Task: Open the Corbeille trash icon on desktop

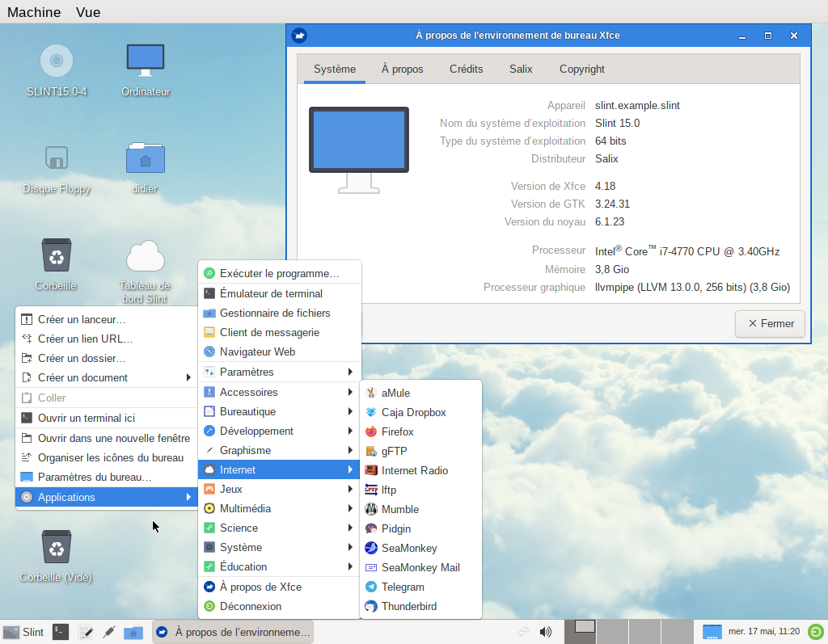Action: point(55,259)
